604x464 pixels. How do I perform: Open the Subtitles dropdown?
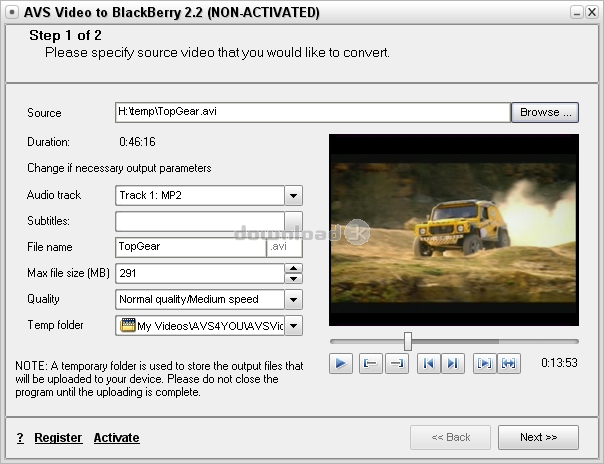(294, 221)
